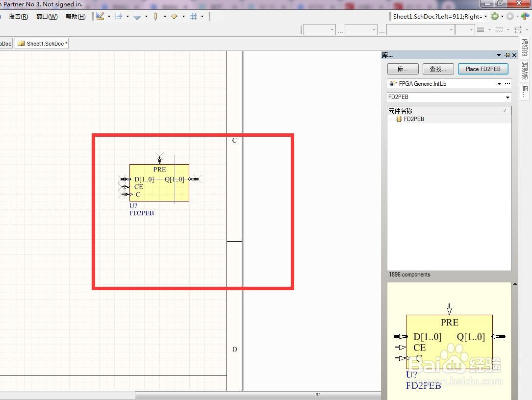This screenshot has height=400, width=532.
Task: Open the second empty formatting combo box
Action: [361, 29]
